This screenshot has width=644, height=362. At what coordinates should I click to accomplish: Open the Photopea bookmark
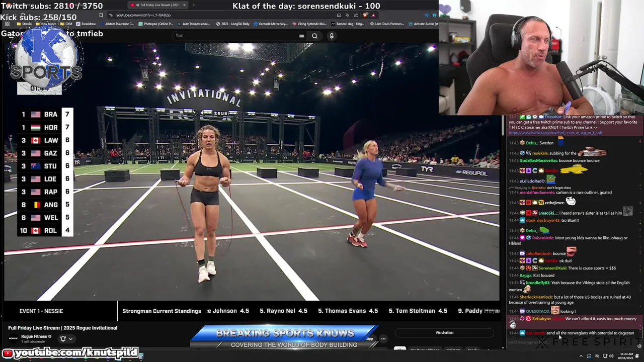pyautogui.click(x=156, y=24)
